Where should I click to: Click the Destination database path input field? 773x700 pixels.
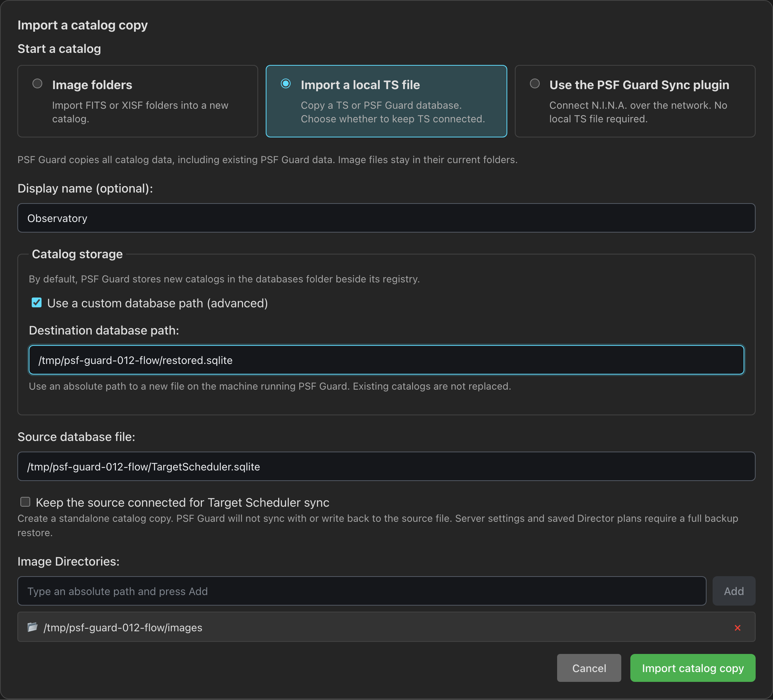(x=386, y=360)
